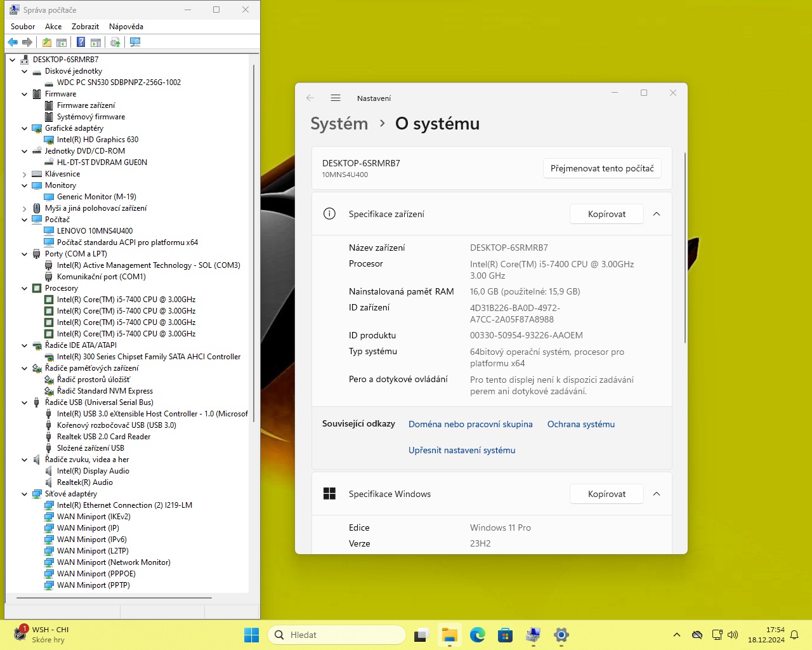Click the Hledat taskbar search box
This screenshot has width=812, height=650.
pyautogui.click(x=336, y=635)
